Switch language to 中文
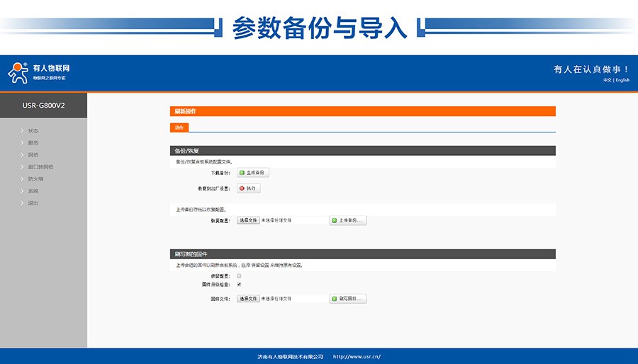 pyautogui.click(x=607, y=81)
